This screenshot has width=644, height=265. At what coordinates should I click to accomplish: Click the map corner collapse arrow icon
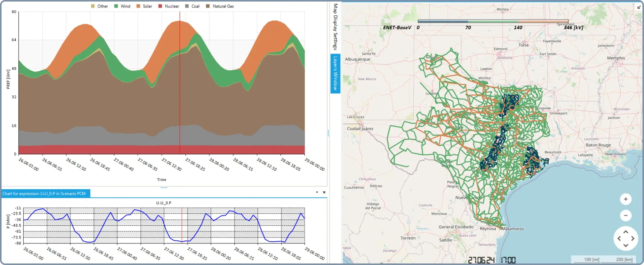pos(639,7)
